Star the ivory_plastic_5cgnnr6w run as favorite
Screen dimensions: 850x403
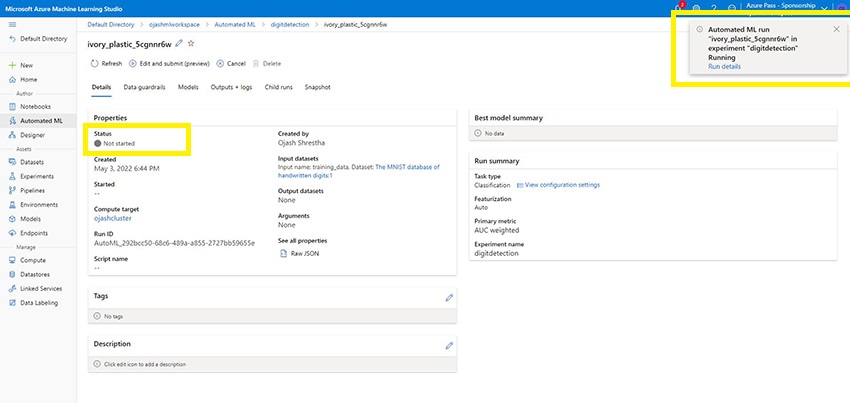(191, 44)
